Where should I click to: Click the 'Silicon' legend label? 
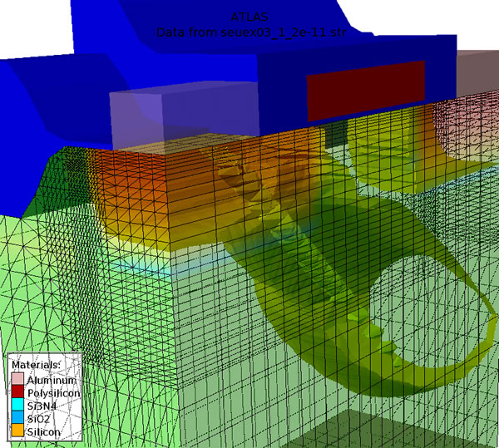pos(43,432)
